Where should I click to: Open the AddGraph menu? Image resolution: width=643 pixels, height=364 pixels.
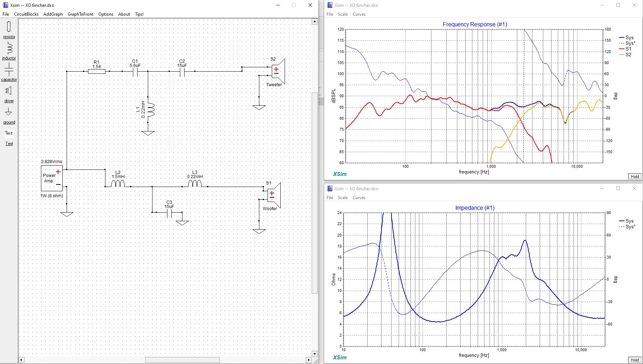tap(53, 14)
